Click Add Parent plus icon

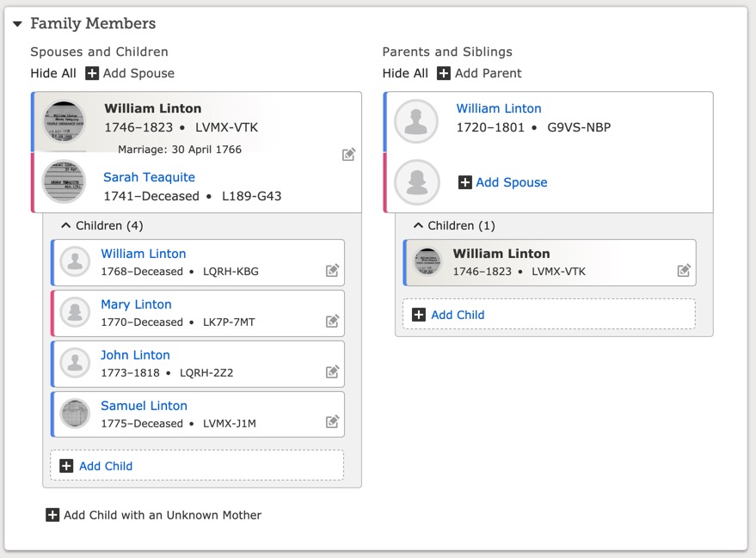click(444, 73)
